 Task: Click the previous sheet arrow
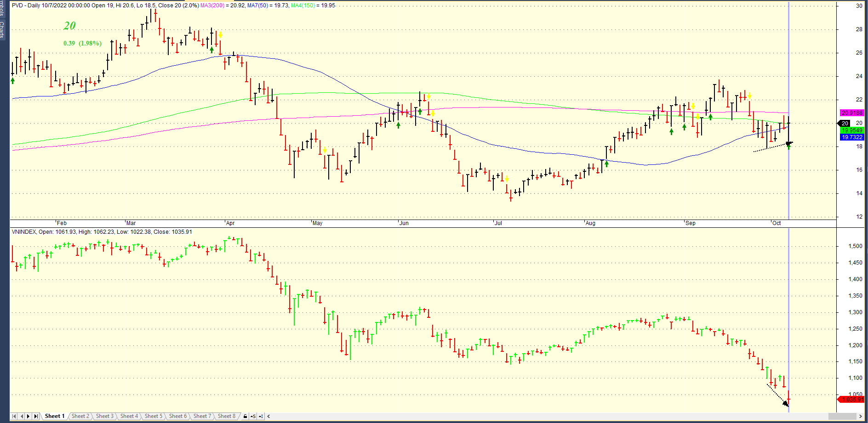pyautogui.click(x=21, y=416)
